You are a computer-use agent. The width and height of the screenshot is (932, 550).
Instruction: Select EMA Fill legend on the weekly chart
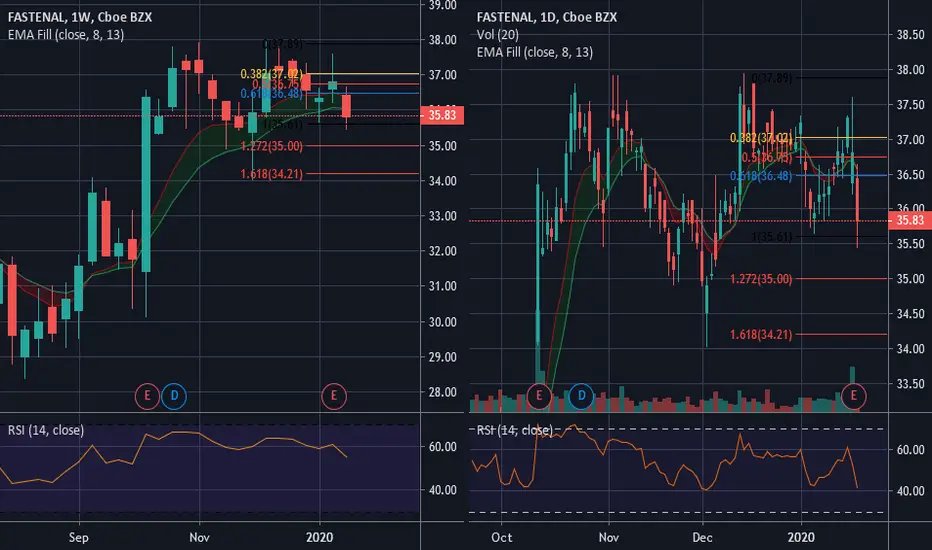(66, 34)
